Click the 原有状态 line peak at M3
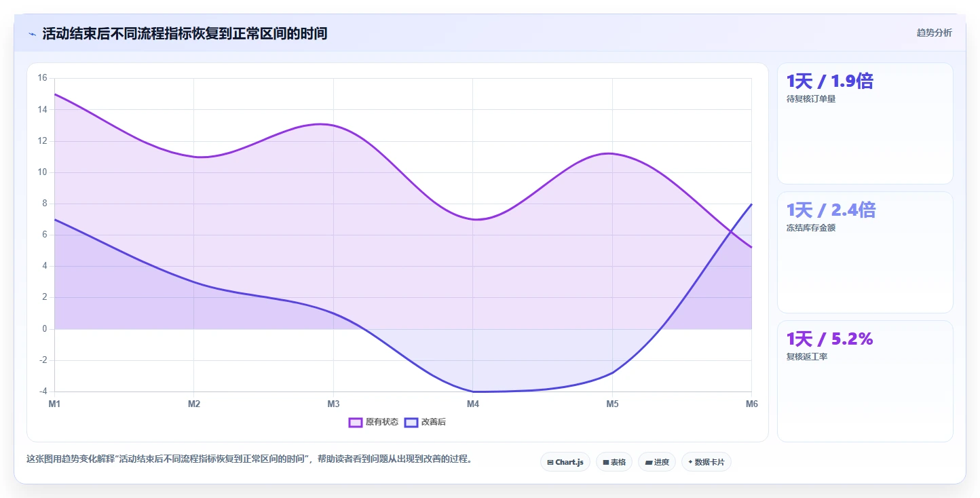The height and width of the screenshot is (498, 980). click(x=333, y=125)
